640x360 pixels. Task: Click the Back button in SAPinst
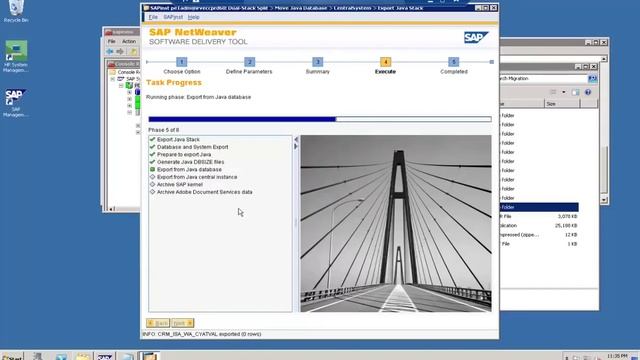pyautogui.click(x=158, y=323)
